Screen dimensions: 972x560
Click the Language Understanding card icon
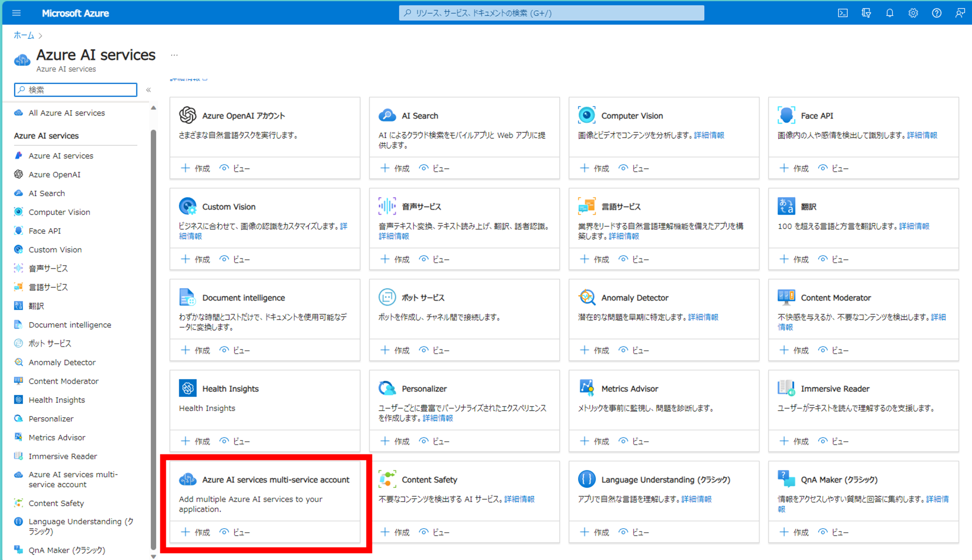click(x=587, y=479)
